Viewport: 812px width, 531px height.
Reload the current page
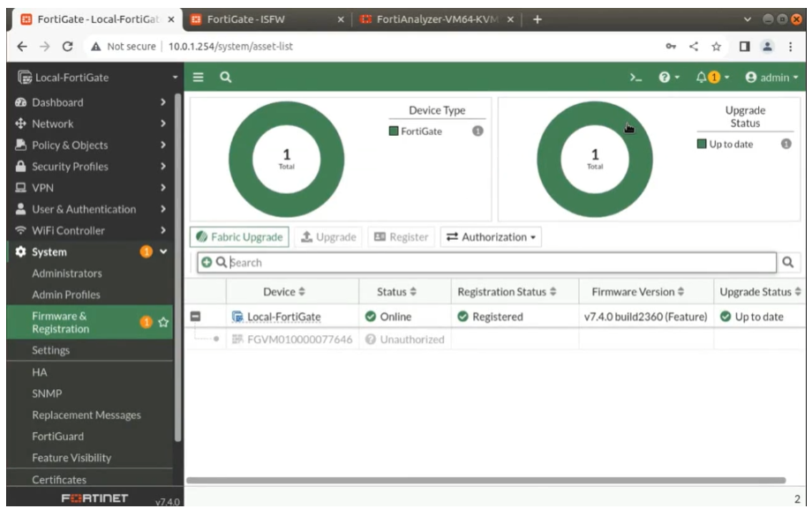[67, 46]
